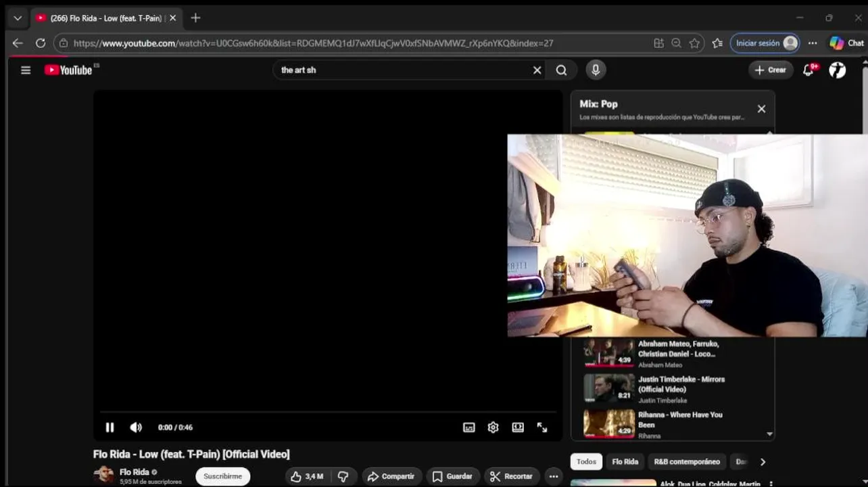The width and height of the screenshot is (868, 487).
Task: Reload the page
Action: pos(41,43)
